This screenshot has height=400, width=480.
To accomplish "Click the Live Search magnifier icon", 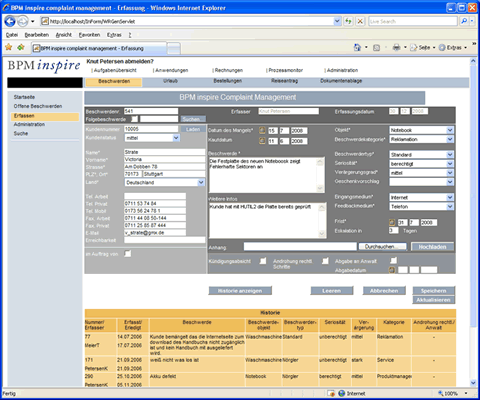I will point(464,21).
